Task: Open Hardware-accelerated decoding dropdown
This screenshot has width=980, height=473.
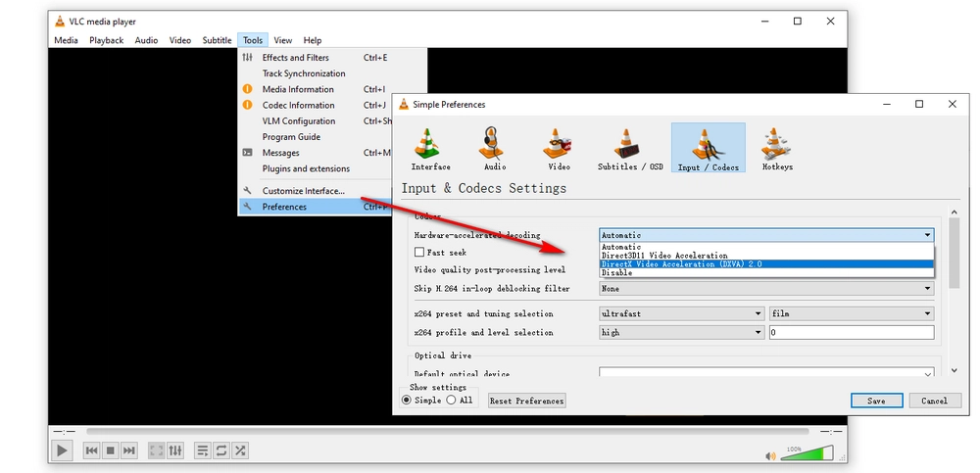Action: 766,236
